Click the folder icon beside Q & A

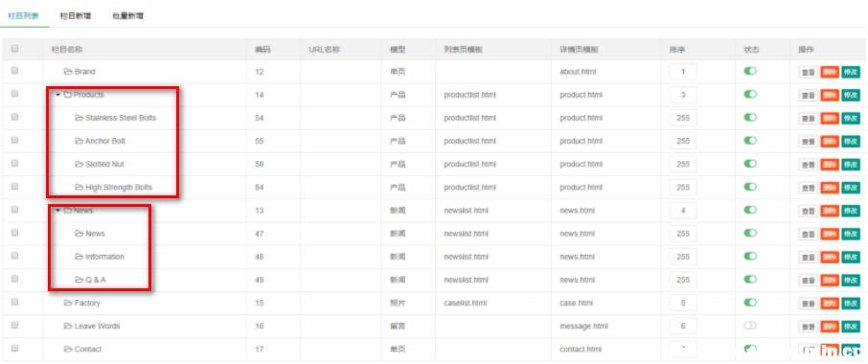pyautogui.click(x=80, y=280)
